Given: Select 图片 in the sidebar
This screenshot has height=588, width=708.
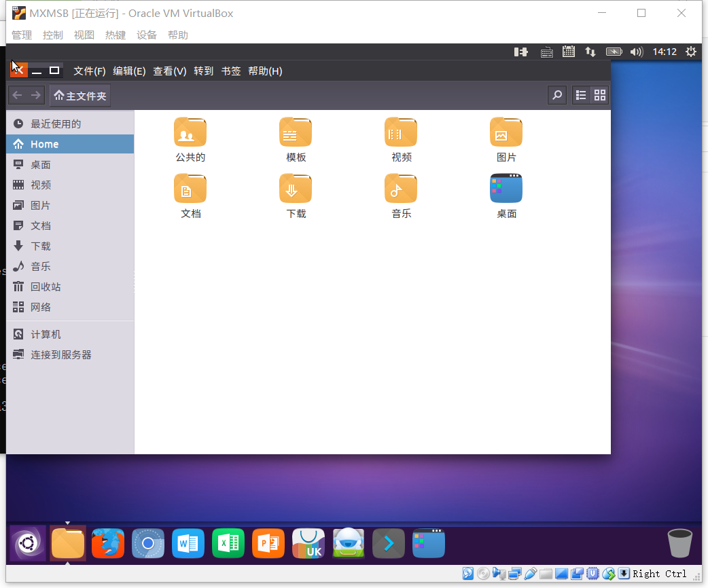Looking at the screenshot, I should click(x=70, y=205).
